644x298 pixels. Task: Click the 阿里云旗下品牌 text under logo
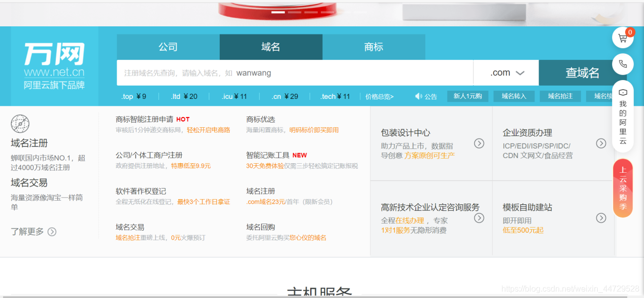tap(54, 85)
